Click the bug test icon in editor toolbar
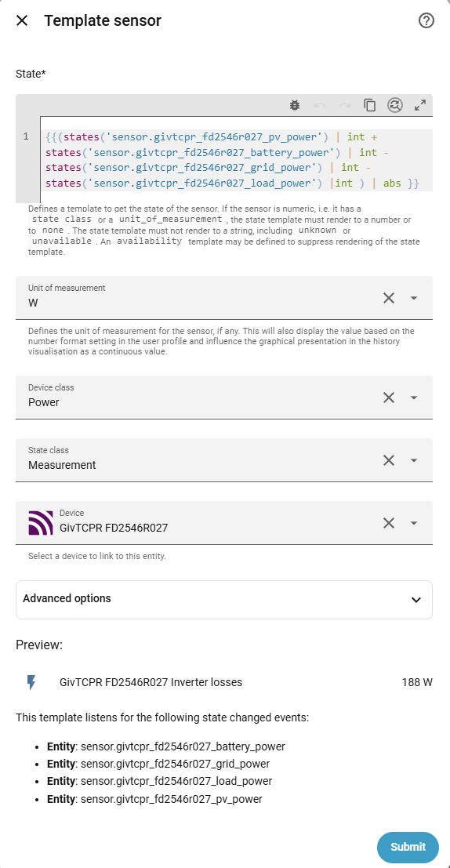Screen dimensions: 450x868 (x=295, y=105)
